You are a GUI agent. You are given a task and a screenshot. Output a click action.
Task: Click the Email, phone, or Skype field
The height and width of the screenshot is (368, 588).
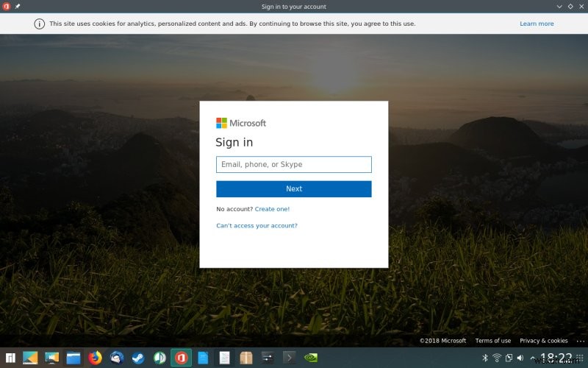tap(293, 164)
